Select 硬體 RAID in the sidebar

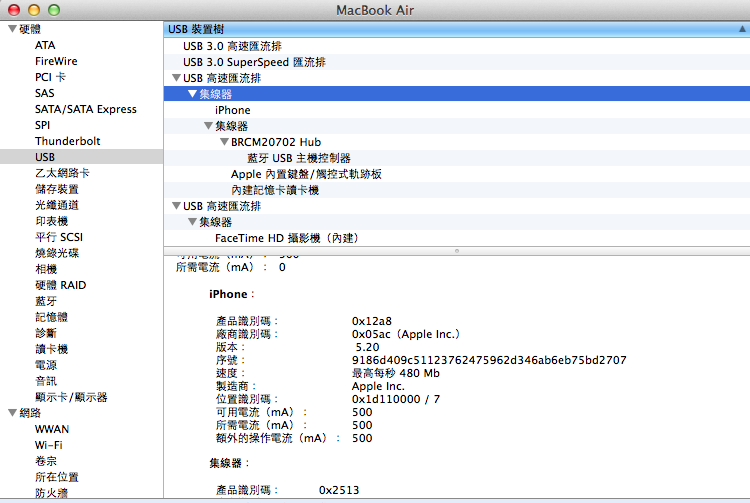(60, 285)
